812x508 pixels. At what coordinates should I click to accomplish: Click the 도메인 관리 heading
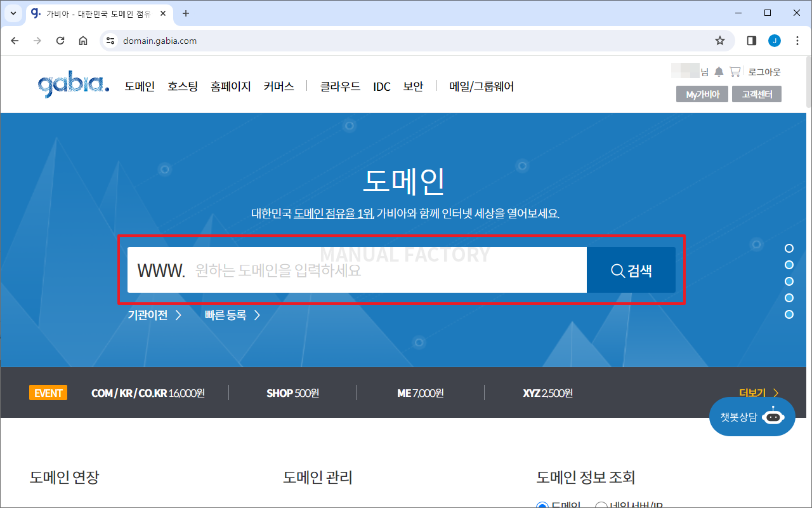click(x=318, y=477)
